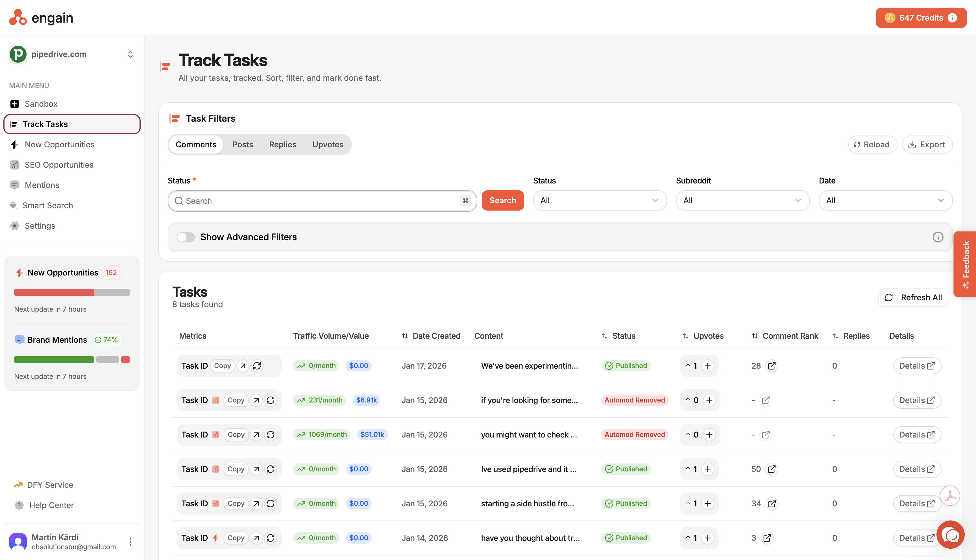Screen dimensions: 976x560
Task: Open Settings from sidebar
Action: tap(40, 226)
